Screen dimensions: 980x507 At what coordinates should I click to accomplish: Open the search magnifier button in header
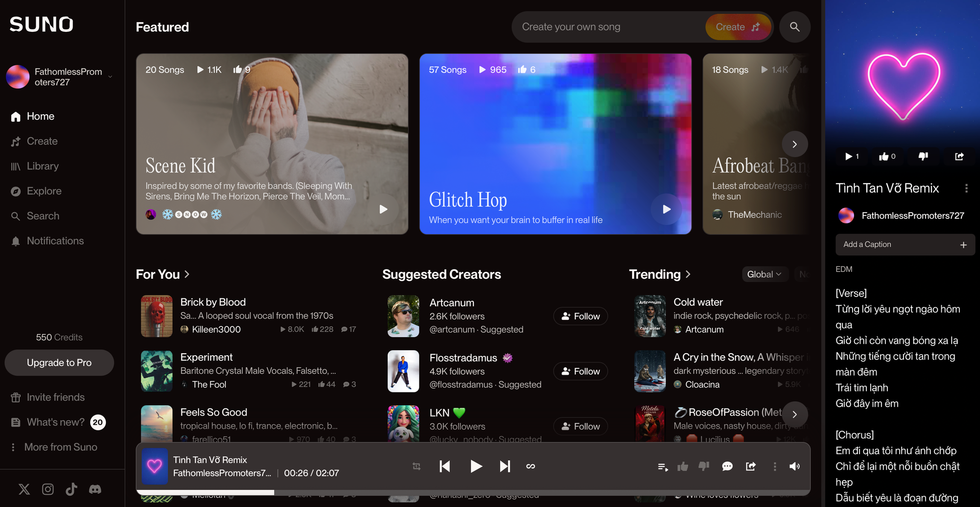[795, 27]
